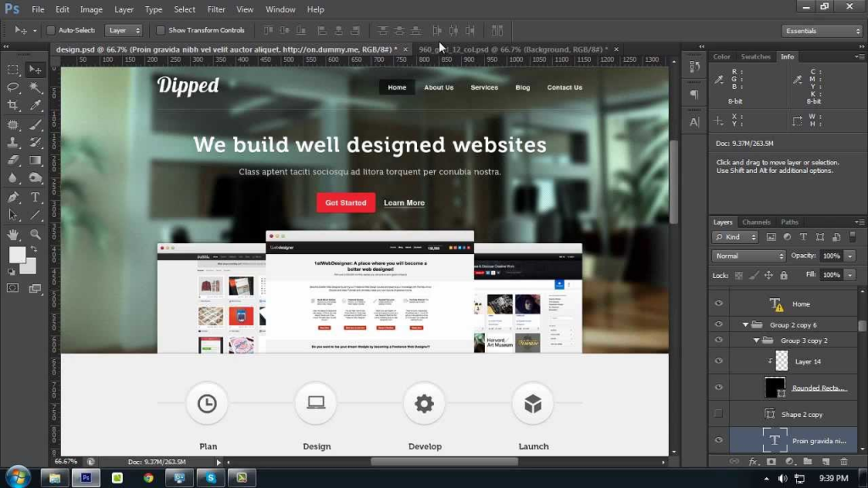Screen dimensions: 868x488
Task: Enable the Auto-Select checkbox
Action: coord(52,30)
